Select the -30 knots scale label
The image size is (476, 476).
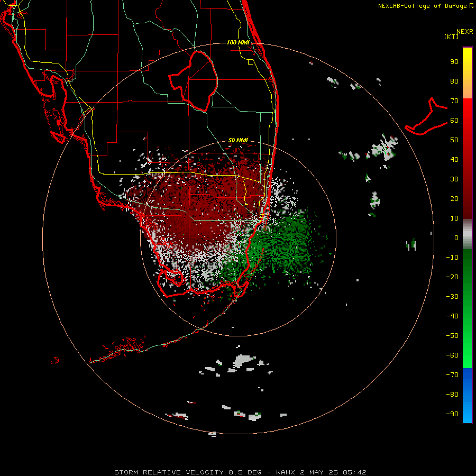[x=452, y=297]
